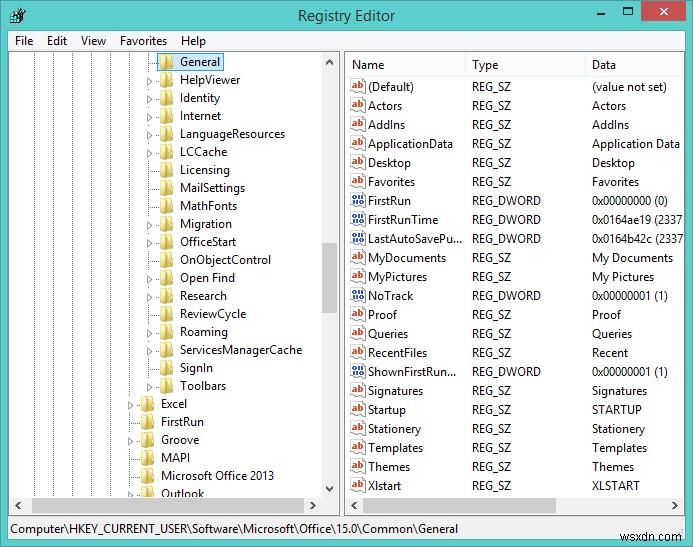The image size is (693, 547).
Task: Expand the Internet key
Action: (149, 118)
